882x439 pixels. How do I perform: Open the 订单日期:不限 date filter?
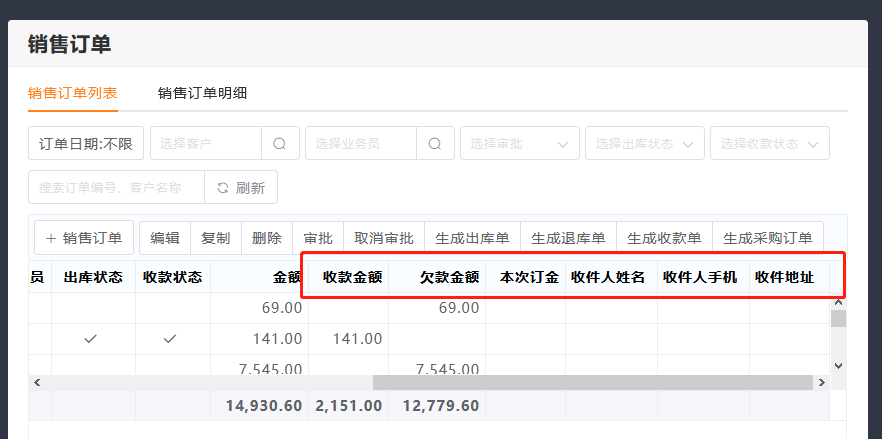coord(86,143)
